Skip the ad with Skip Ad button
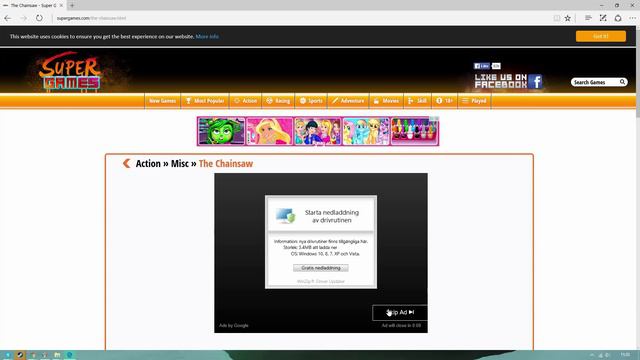640x360 pixels. 400,312
